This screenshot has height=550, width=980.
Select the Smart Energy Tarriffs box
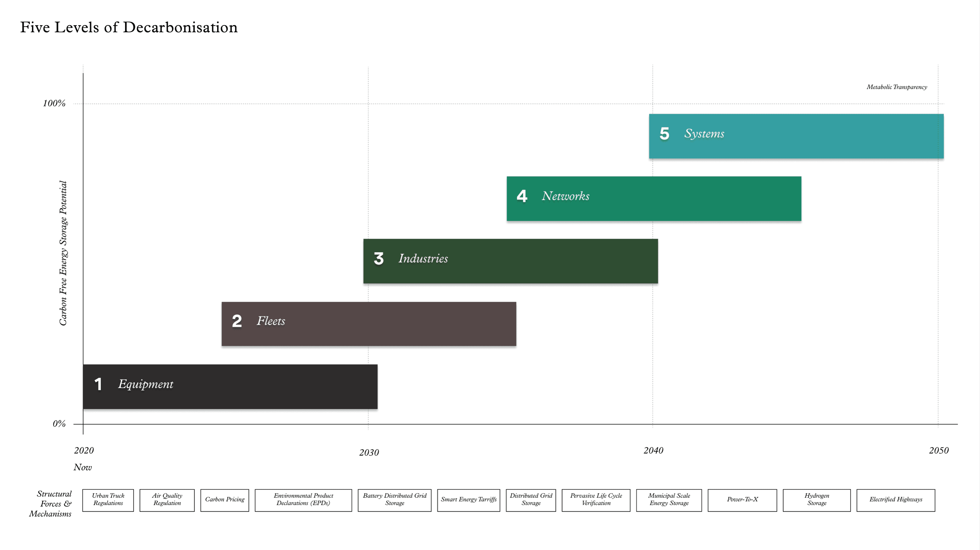click(x=469, y=500)
